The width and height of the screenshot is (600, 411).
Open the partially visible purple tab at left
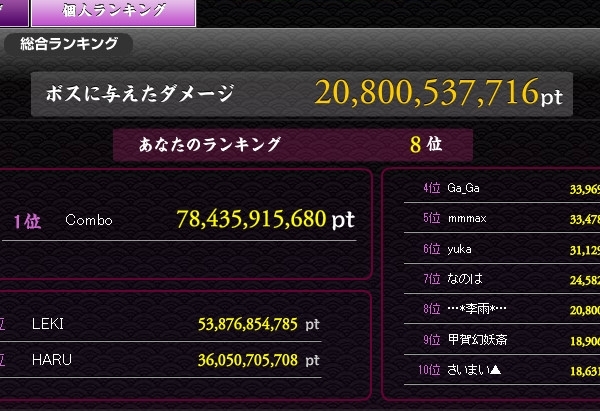pos(14,13)
